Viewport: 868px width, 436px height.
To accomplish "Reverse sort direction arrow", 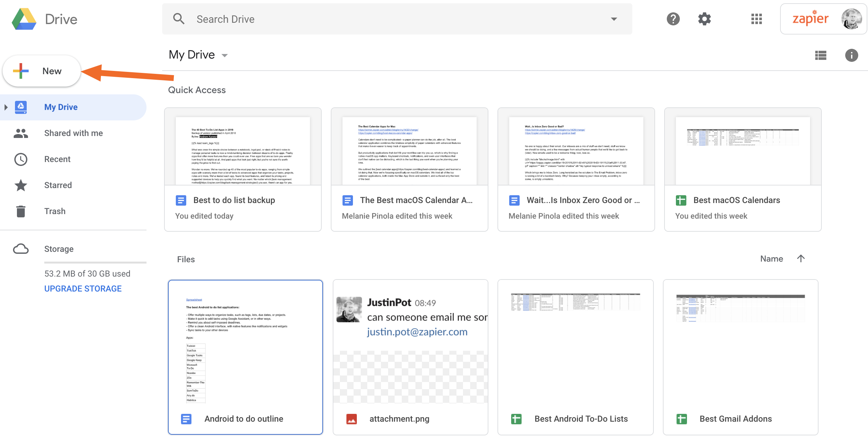I will [x=801, y=259].
